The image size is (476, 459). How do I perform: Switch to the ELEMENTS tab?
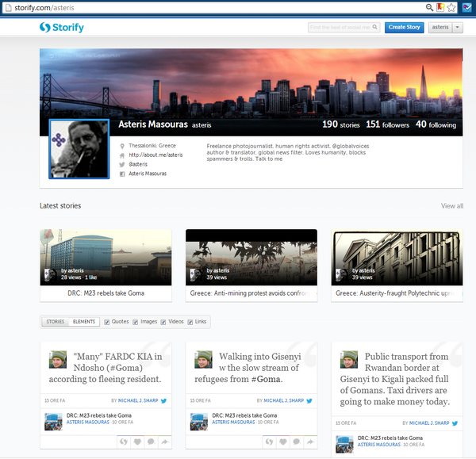(x=84, y=322)
